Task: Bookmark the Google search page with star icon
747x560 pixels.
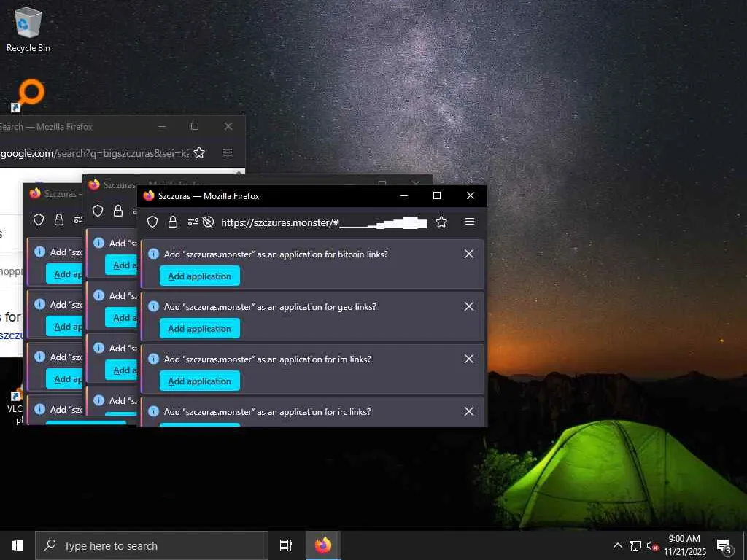Action: tap(199, 152)
